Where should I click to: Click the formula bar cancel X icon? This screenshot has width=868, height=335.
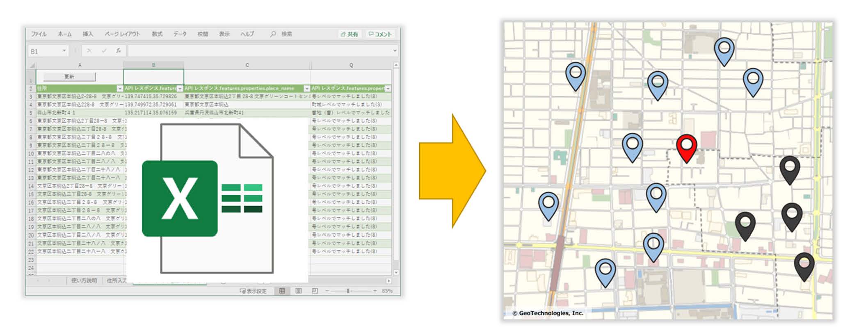coord(89,51)
